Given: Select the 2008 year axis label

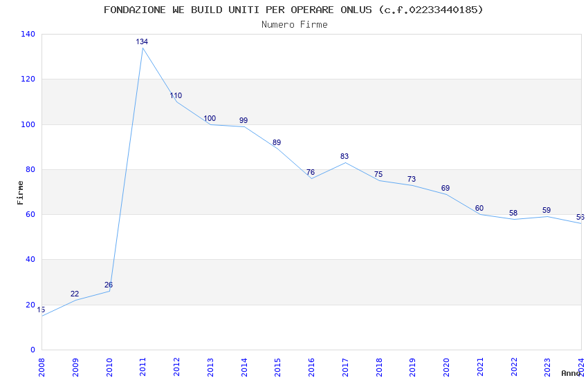Looking at the screenshot, I should pyautogui.click(x=42, y=367).
